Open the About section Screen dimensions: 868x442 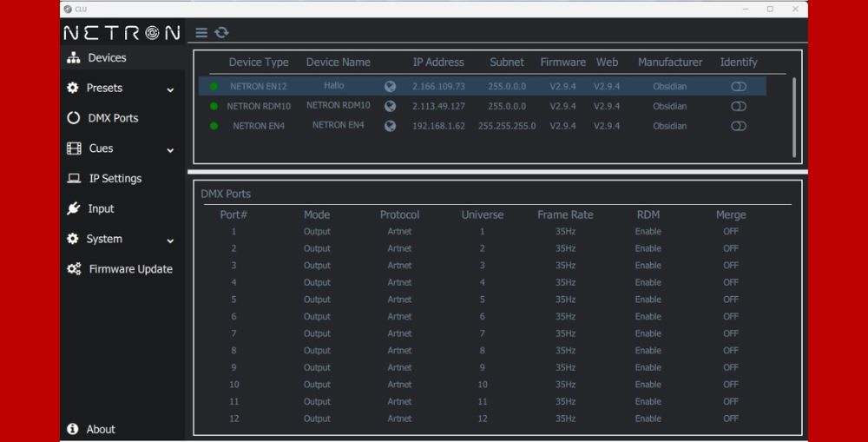101,429
